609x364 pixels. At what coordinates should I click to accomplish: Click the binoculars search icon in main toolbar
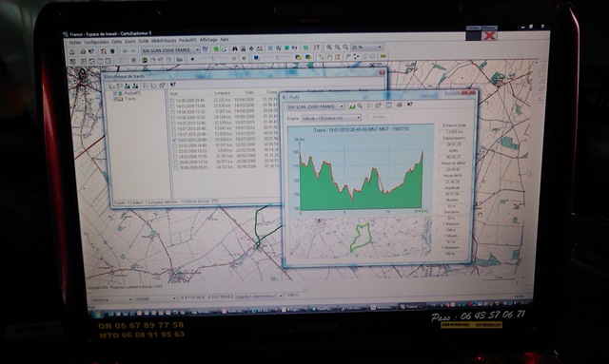coord(235,48)
